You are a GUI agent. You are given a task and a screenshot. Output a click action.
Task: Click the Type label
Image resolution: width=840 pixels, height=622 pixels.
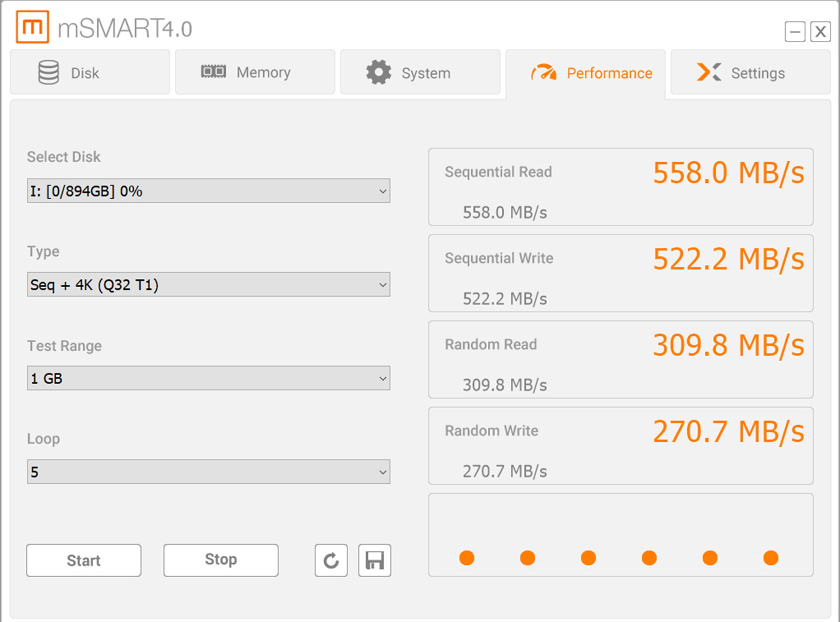(43, 251)
